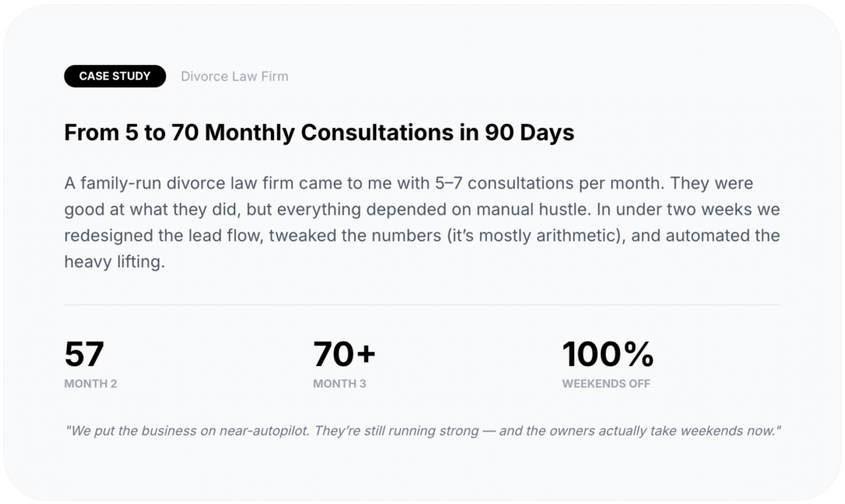Click the Divorce Law Firm label
Viewport: 845px width, 504px height.
click(x=234, y=77)
